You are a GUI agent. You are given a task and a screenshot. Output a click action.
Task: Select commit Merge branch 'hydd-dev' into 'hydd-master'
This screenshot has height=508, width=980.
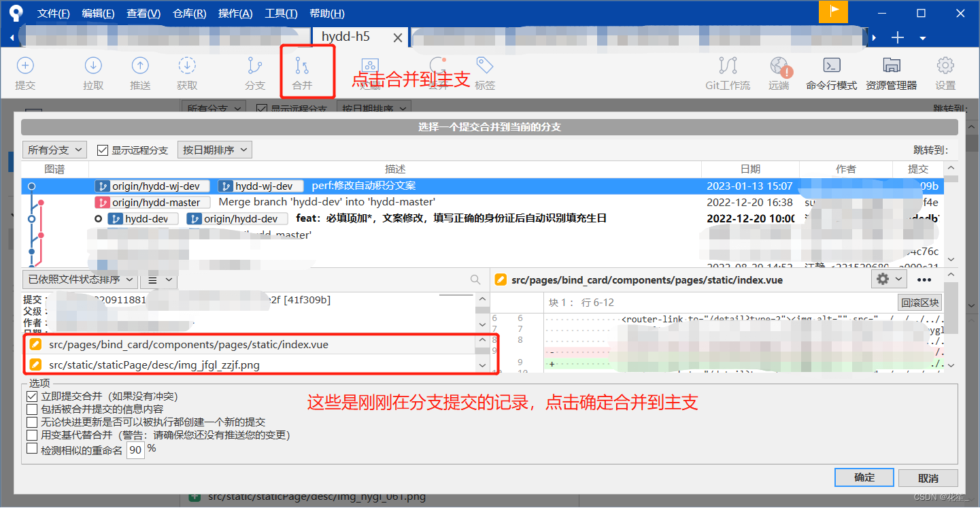pos(482,202)
